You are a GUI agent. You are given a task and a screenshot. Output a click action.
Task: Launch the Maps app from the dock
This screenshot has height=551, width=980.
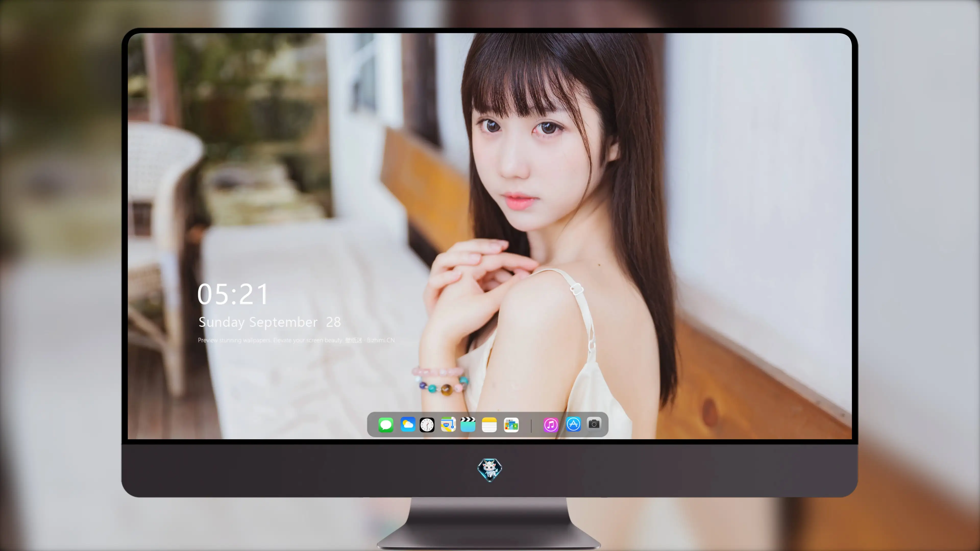tap(448, 424)
